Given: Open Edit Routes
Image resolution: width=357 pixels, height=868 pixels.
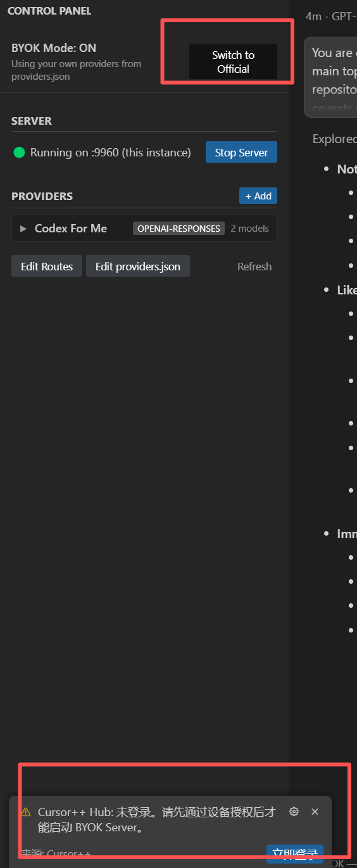Looking at the screenshot, I should point(47,267).
